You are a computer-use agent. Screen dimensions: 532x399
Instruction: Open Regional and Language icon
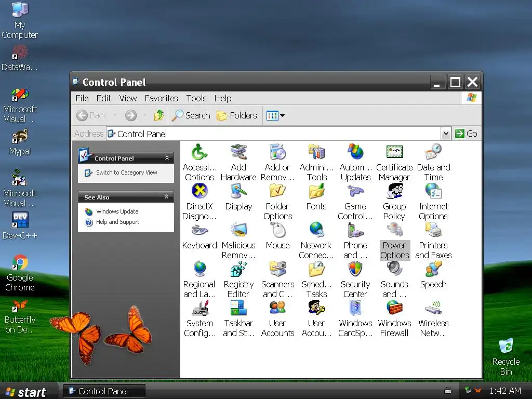pos(199,269)
